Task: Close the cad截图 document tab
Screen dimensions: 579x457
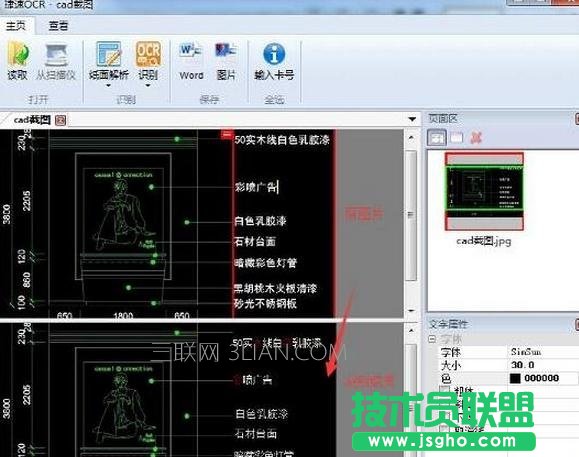Action: tap(61, 120)
